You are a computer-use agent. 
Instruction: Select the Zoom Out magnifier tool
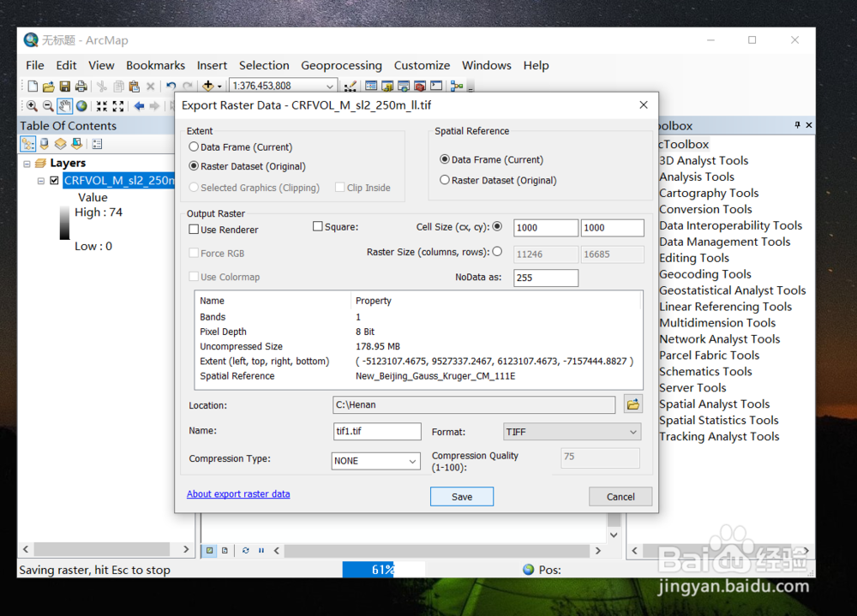click(x=48, y=106)
